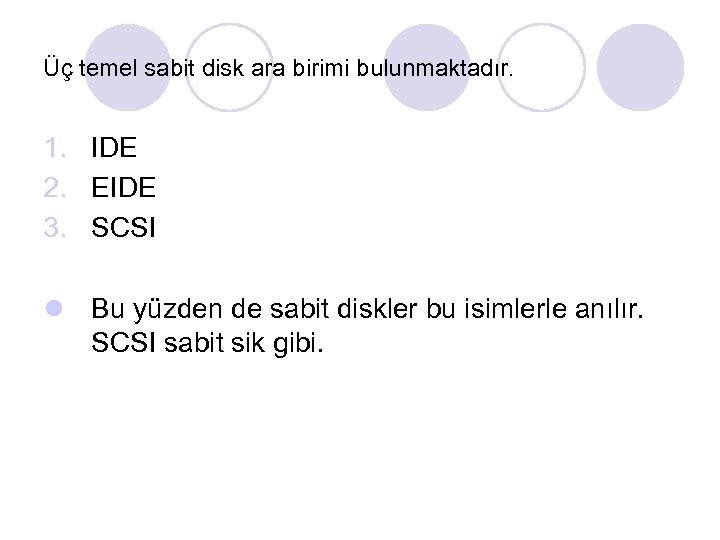Click the hollow circle second from left
This screenshot has width=720, height=540.
pos(230,67)
